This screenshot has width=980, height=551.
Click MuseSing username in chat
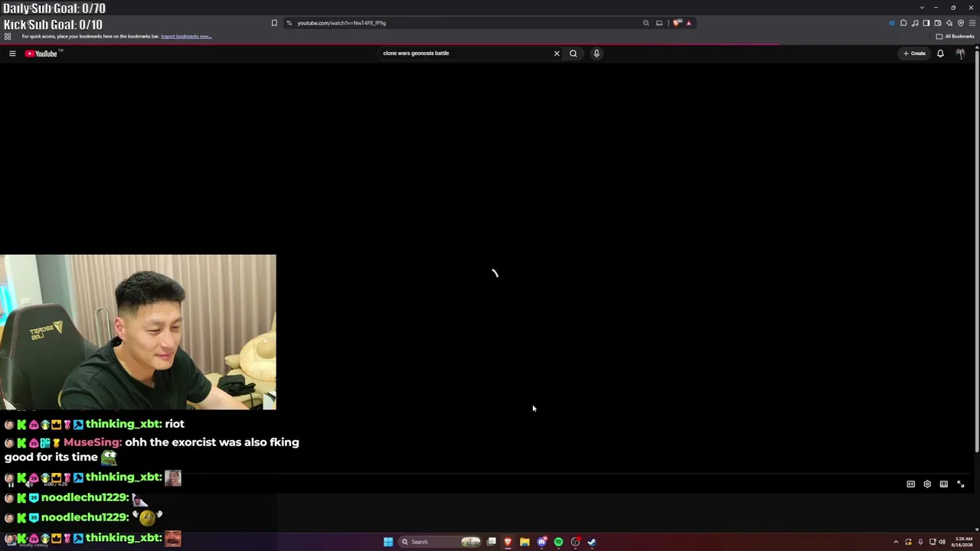click(x=92, y=442)
